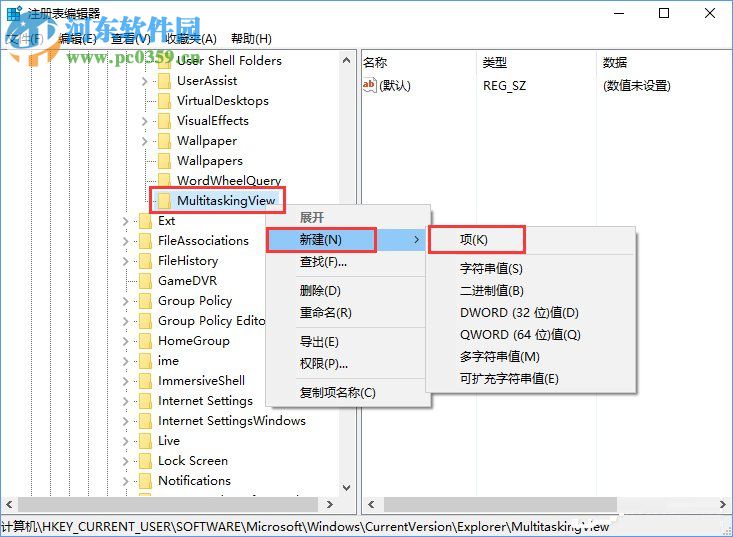Click the GameDVR folder icon
Viewport: 733px width, 537px height.
(x=145, y=281)
